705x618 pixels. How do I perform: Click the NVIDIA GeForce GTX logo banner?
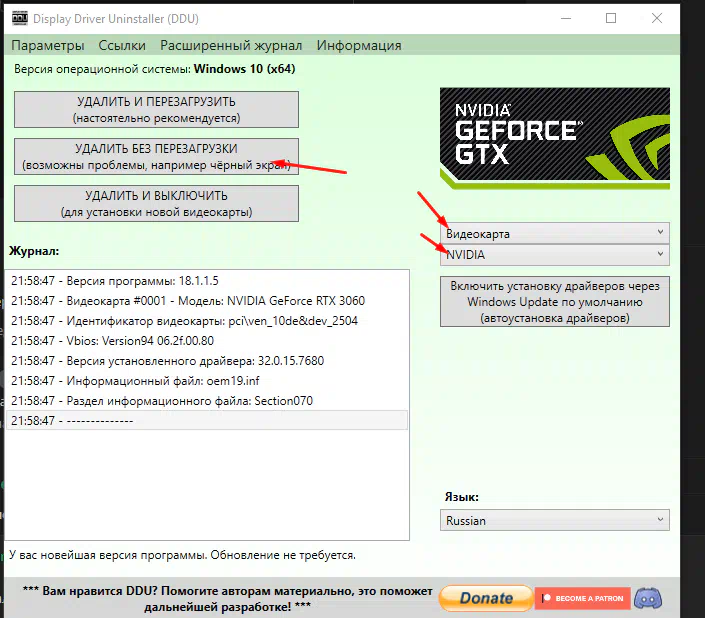coord(555,138)
